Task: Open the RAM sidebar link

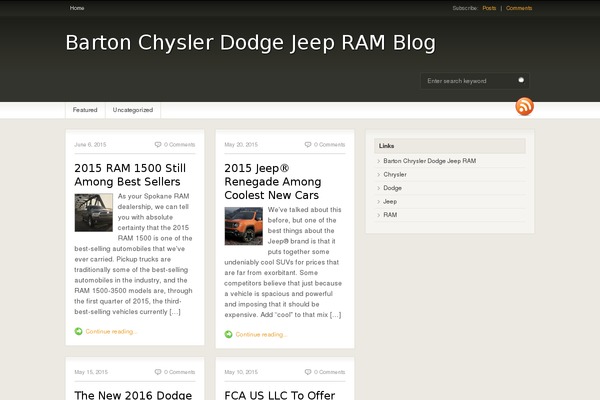Action: coord(390,215)
